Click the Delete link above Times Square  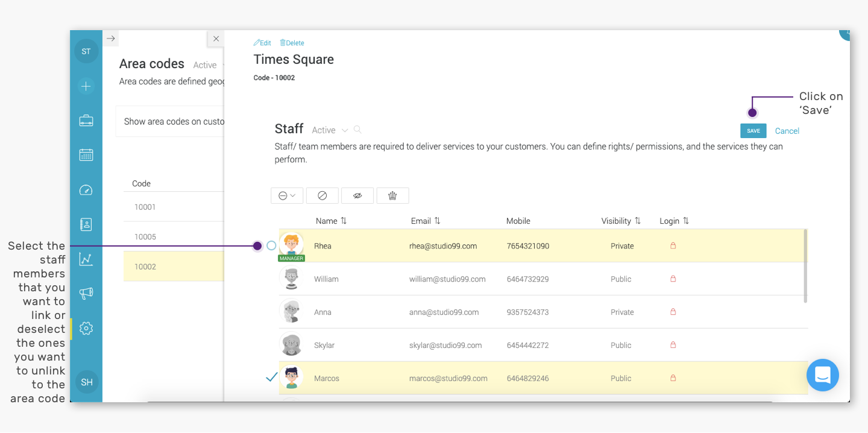pos(292,43)
